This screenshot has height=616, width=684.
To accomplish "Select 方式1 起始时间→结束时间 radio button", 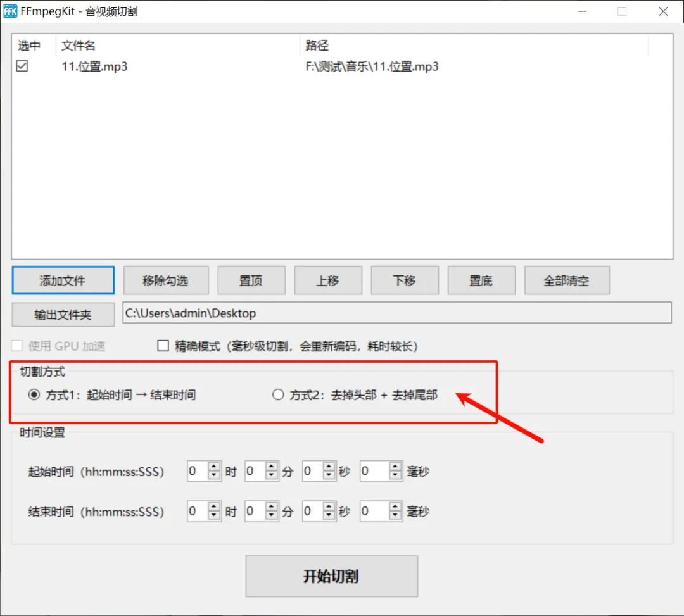I will click(34, 395).
